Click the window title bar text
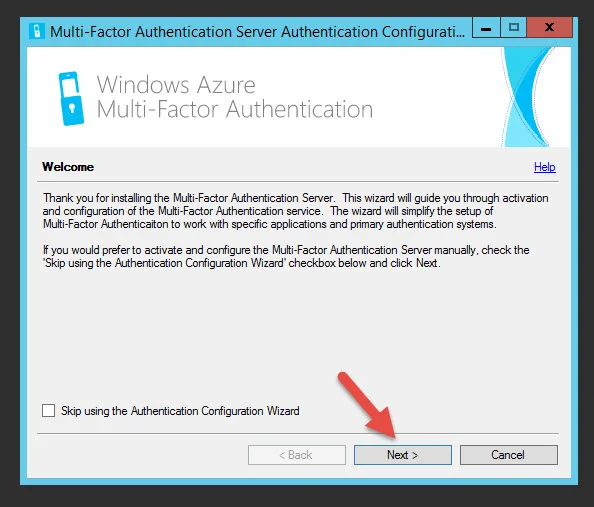 pyautogui.click(x=258, y=32)
